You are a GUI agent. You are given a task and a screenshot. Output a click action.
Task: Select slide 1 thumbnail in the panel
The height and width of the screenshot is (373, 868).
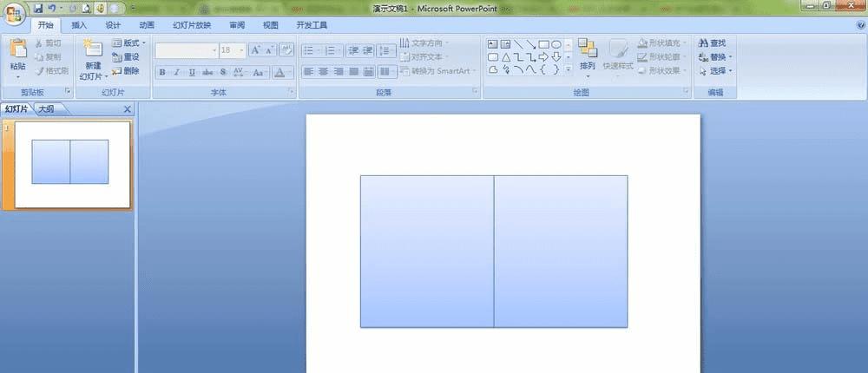pyautogui.click(x=73, y=164)
